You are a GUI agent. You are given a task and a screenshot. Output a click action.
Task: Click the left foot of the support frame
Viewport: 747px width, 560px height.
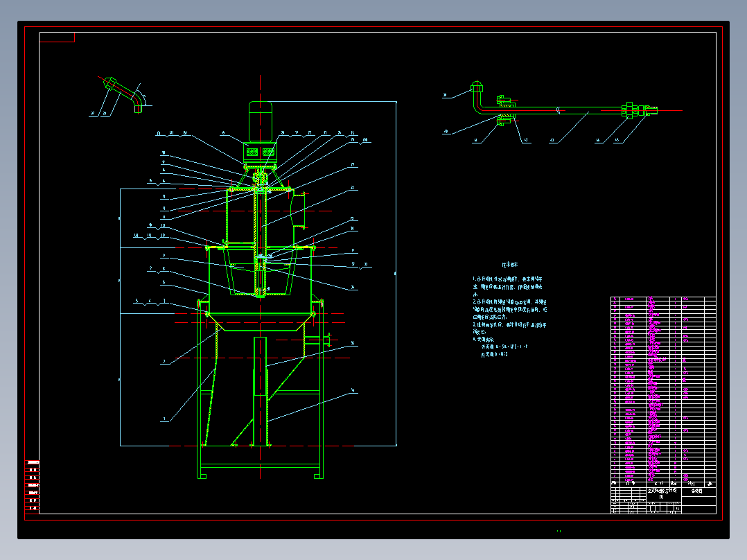tap(202, 475)
